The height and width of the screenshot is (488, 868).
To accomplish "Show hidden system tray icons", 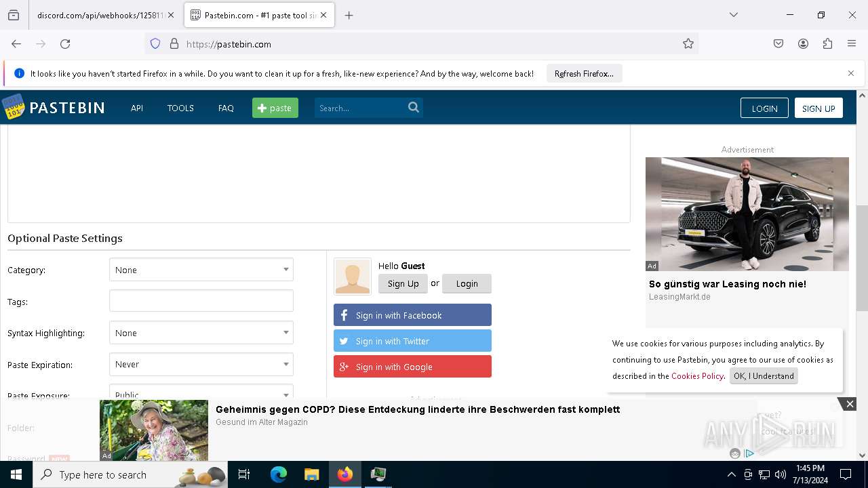I will click(x=731, y=474).
